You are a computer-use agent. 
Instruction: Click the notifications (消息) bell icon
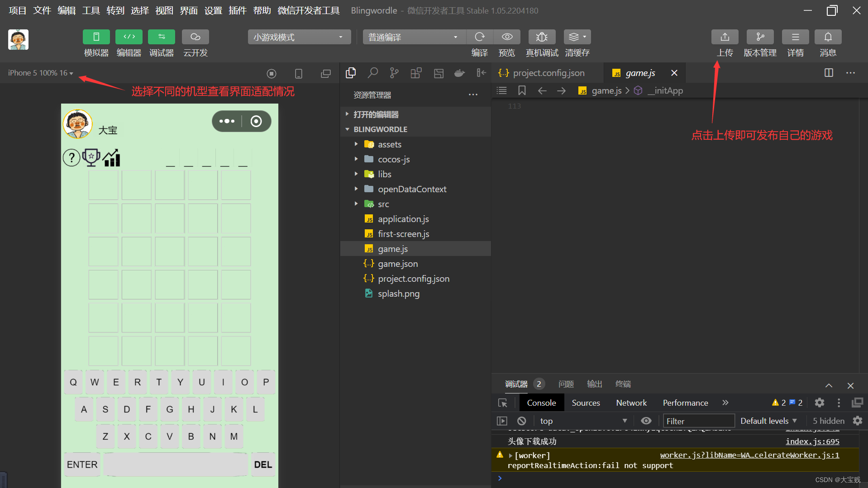point(828,37)
